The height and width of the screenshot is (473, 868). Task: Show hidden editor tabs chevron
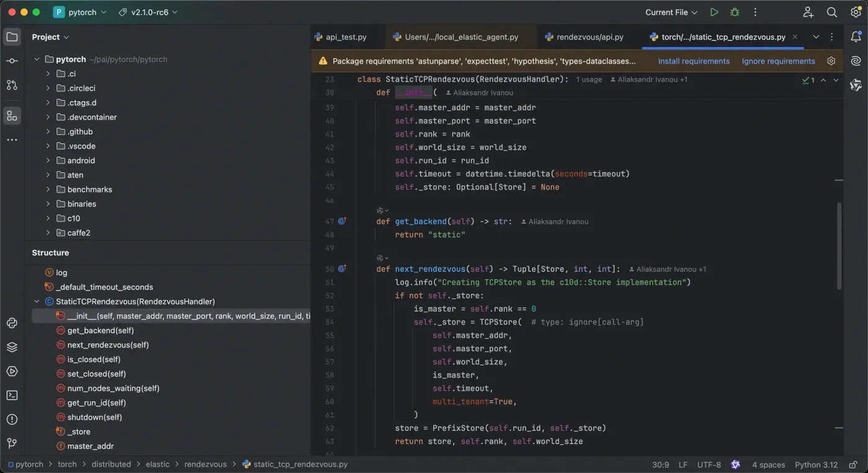(x=816, y=37)
